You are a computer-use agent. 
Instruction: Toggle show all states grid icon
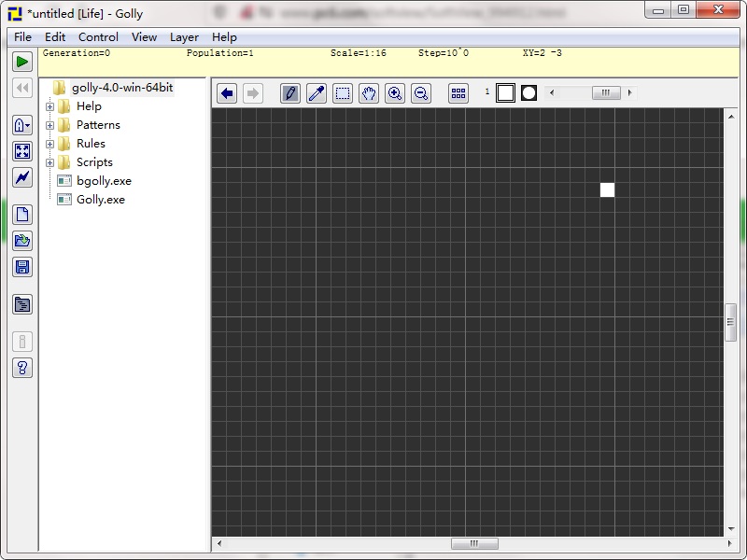(x=458, y=92)
